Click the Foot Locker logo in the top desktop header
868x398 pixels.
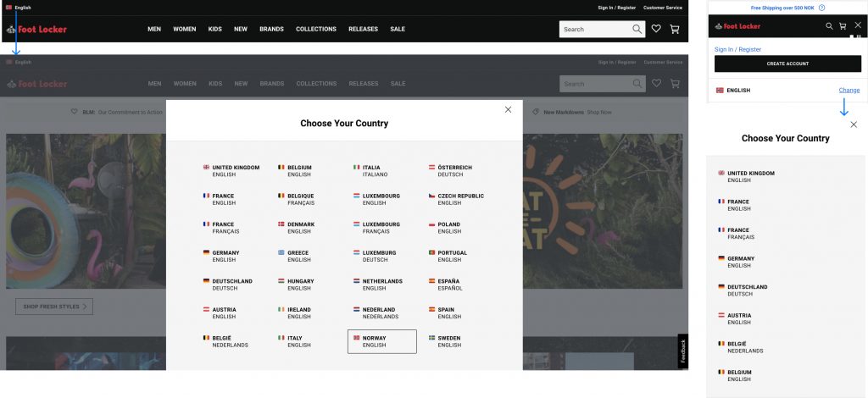tap(36, 30)
